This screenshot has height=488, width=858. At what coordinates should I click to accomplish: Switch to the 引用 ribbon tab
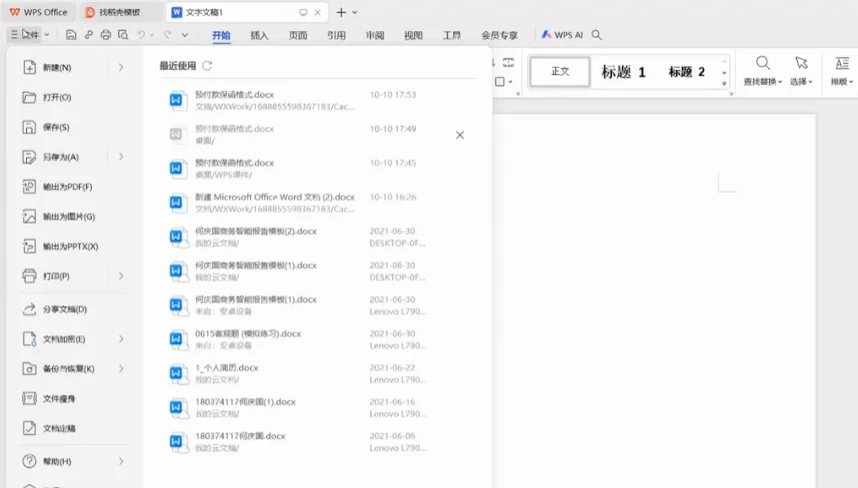337,35
